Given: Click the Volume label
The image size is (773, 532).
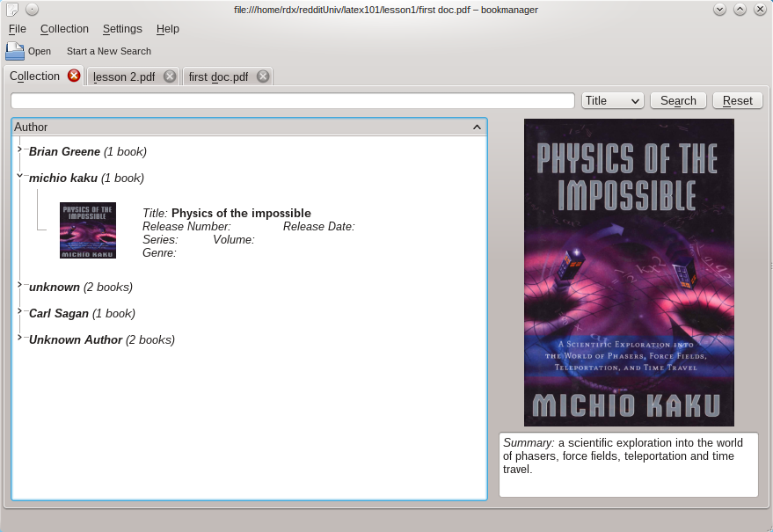Looking at the screenshot, I should [234, 240].
